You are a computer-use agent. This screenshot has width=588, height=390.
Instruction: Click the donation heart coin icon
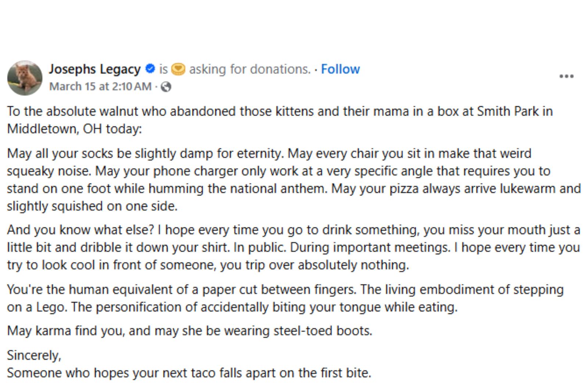pyautogui.click(x=178, y=69)
